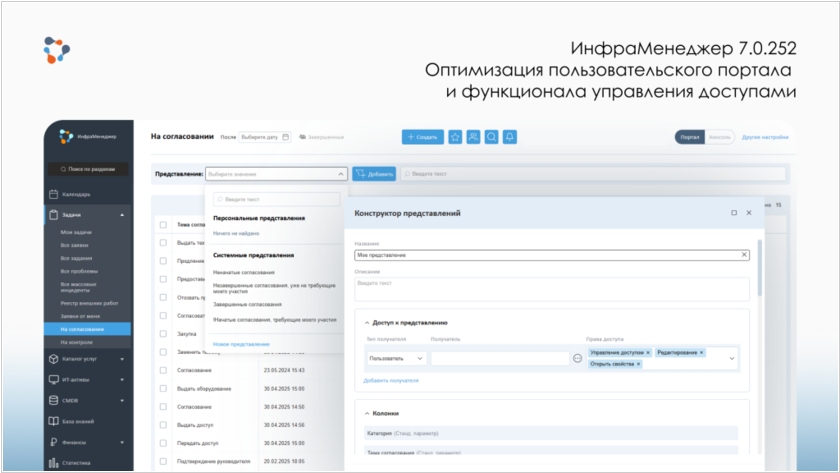Close the Конструктор представлений panel
The height and width of the screenshot is (473, 840).
pyautogui.click(x=749, y=213)
